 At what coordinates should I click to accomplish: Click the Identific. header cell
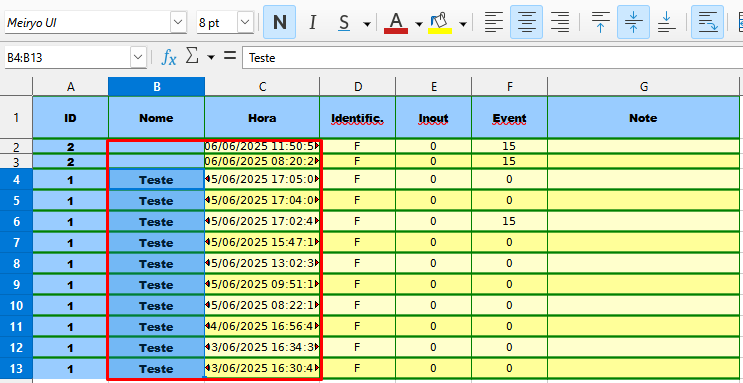pos(358,118)
